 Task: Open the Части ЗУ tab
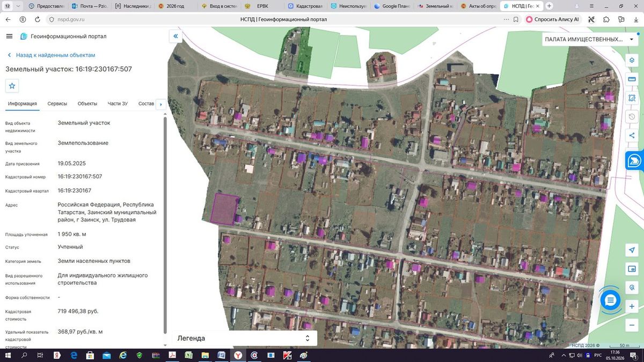118,104
